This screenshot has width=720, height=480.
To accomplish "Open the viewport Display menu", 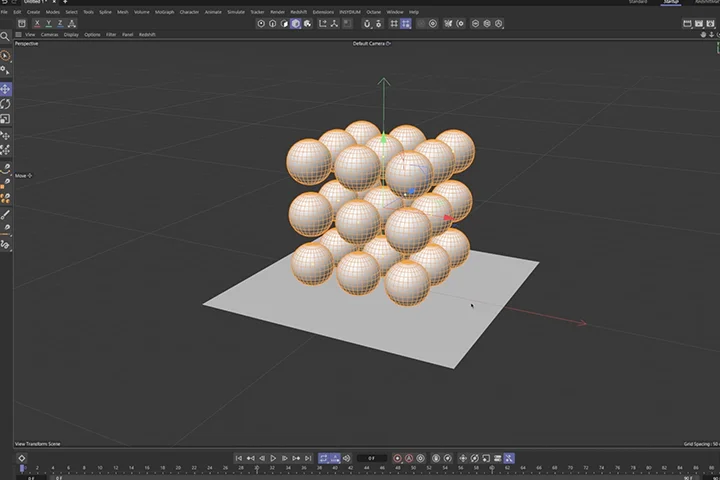I will (x=71, y=34).
